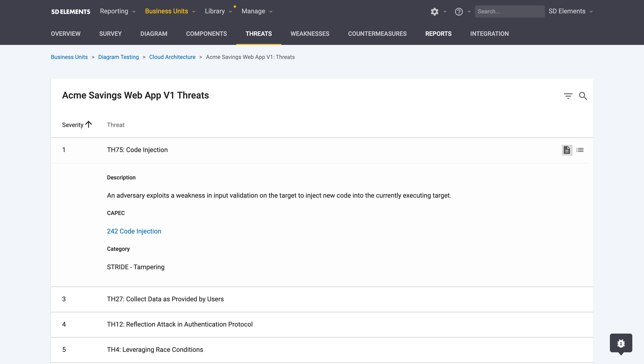Click the bug feedback icon at bottom right

pyautogui.click(x=621, y=343)
